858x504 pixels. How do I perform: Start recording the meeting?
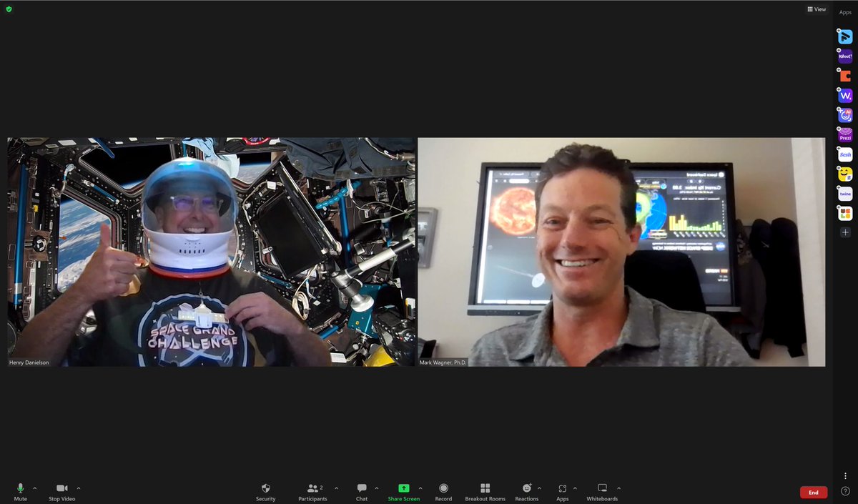click(443, 492)
